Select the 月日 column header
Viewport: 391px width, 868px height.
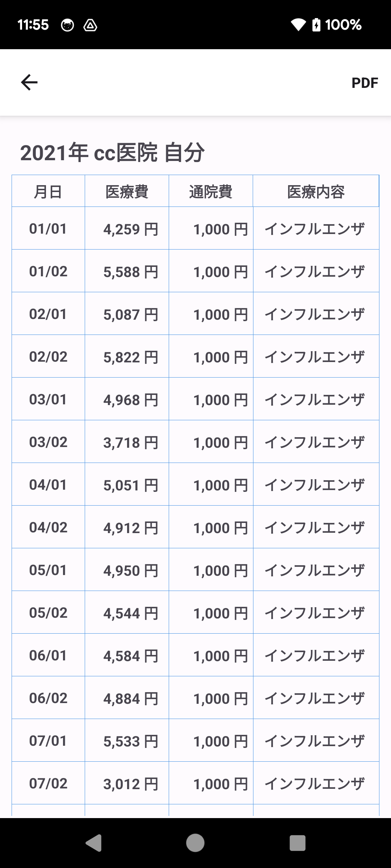click(x=48, y=191)
